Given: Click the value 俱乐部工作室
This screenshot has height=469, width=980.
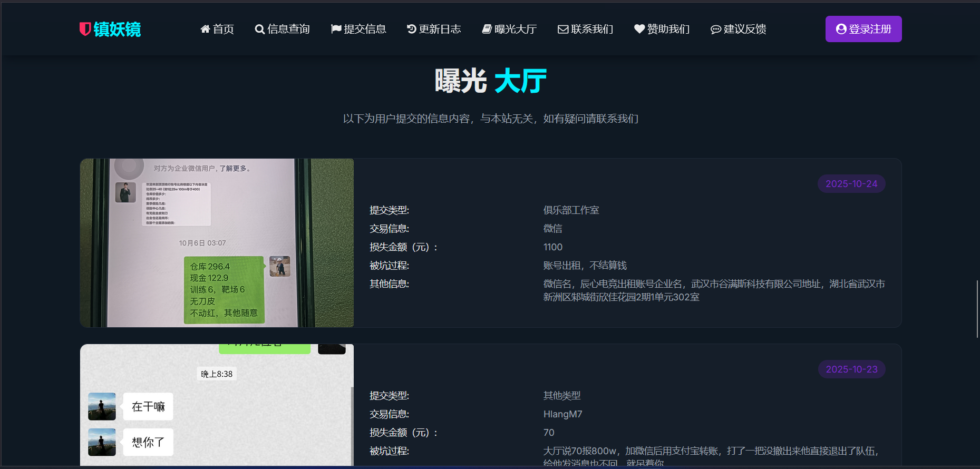Looking at the screenshot, I should (x=571, y=210).
